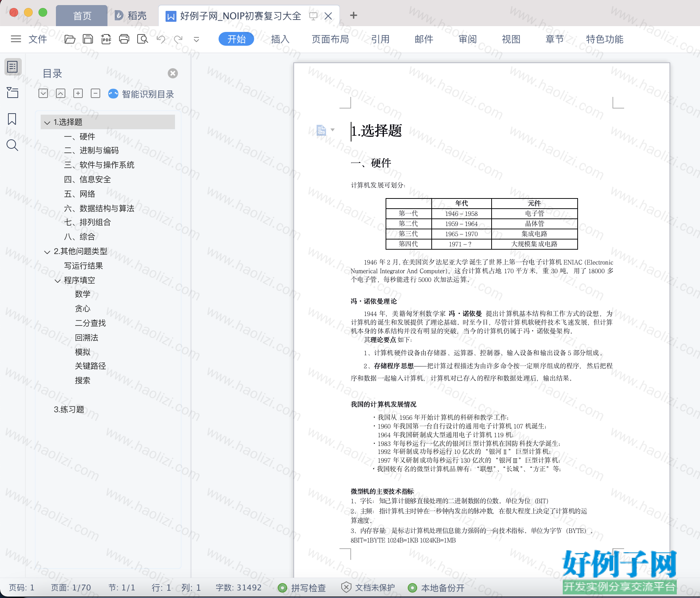Image resolution: width=700 pixels, height=598 pixels.
Task: Select the 页面布局 ribbon tab
Action: pos(330,39)
